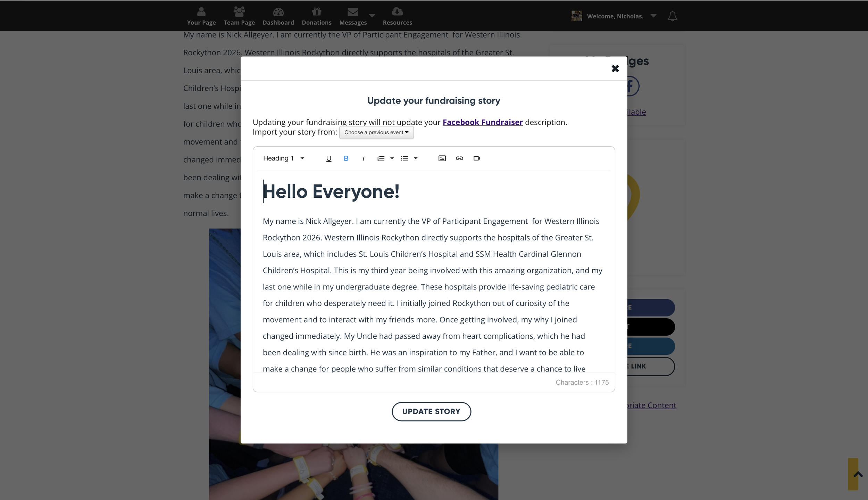Apply underline formatting

pyautogui.click(x=329, y=158)
